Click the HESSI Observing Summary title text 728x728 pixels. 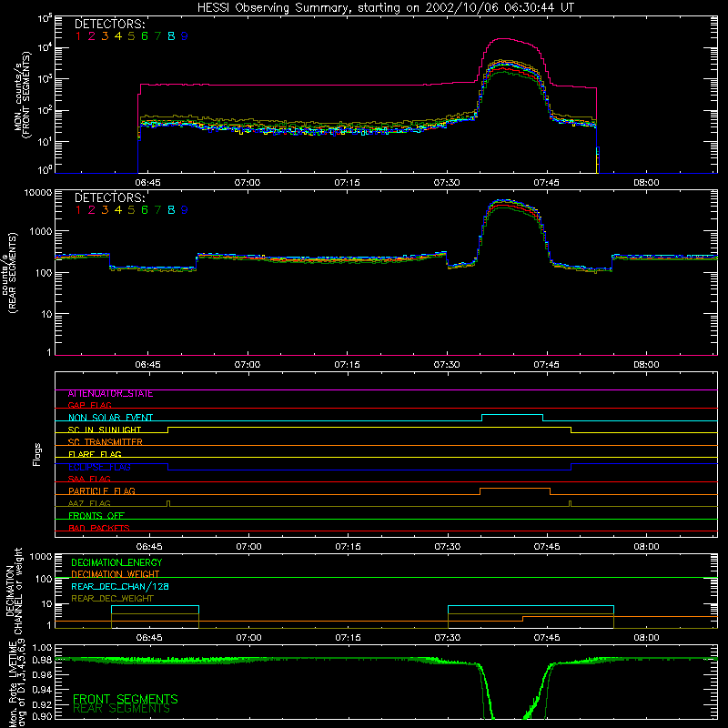385,7
